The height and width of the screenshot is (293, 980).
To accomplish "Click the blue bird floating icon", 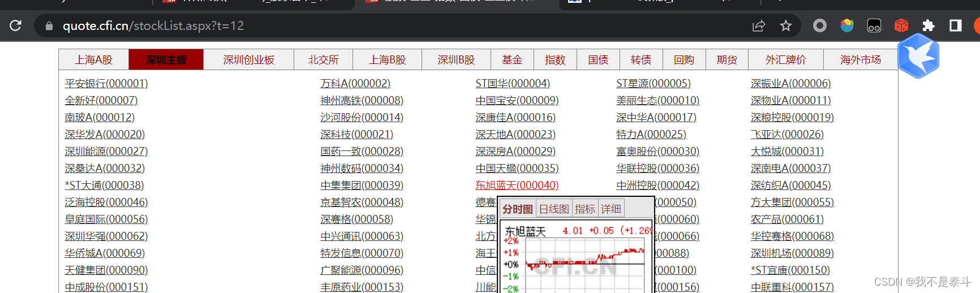I will coord(918,55).
